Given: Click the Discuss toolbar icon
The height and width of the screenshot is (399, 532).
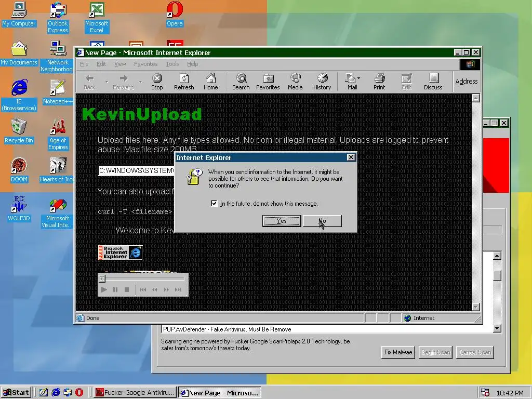Looking at the screenshot, I should 433,82.
